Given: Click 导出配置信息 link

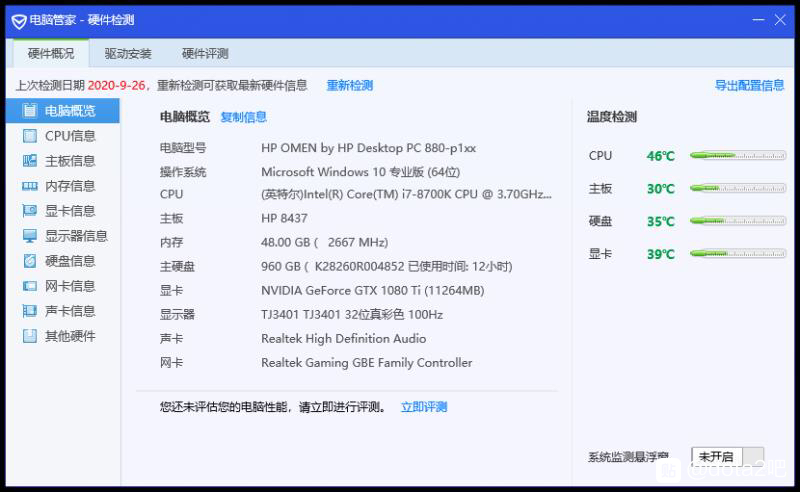Looking at the screenshot, I should point(749,85).
